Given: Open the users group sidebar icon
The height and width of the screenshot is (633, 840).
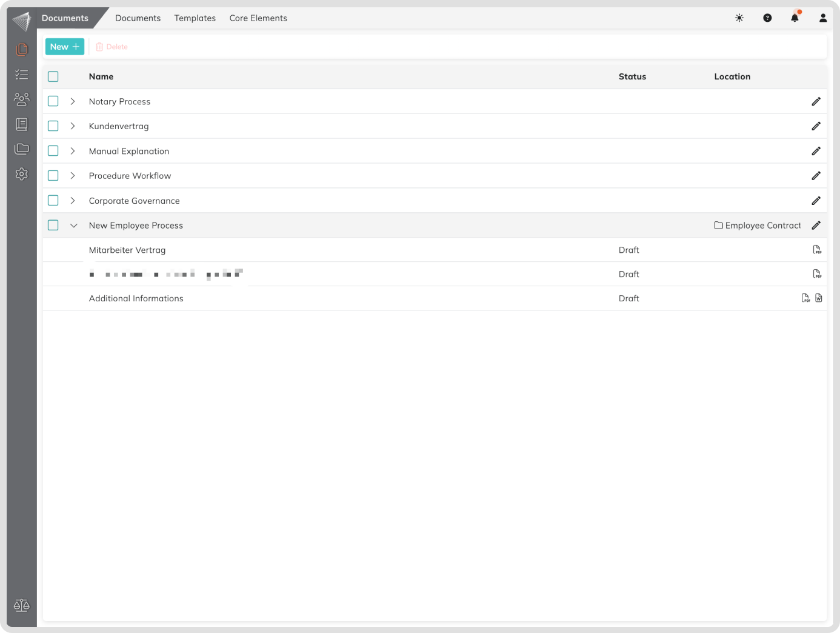Looking at the screenshot, I should (22, 99).
